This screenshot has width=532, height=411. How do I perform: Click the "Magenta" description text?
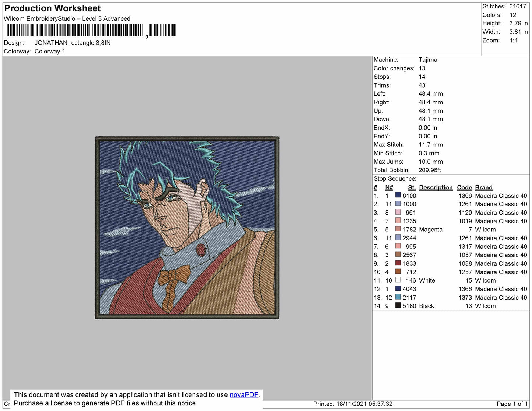tap(431, 230)
